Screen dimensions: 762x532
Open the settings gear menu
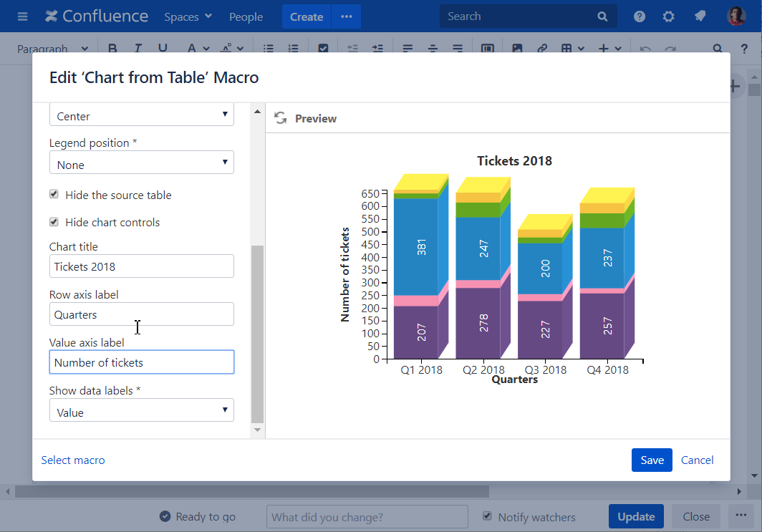[x=669, y=16]
